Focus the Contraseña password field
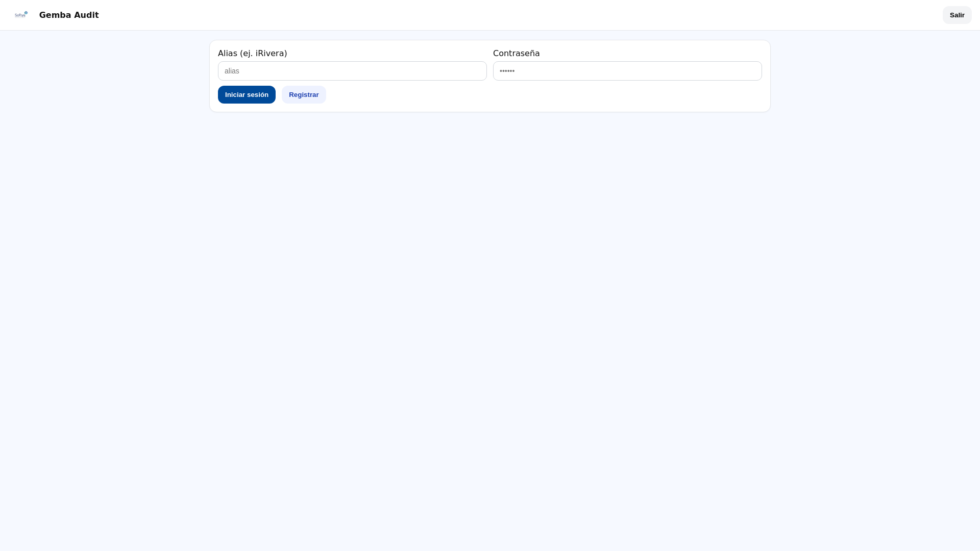Image resolution: width=980 pixels, height=551 pixels. pos(627,71)
